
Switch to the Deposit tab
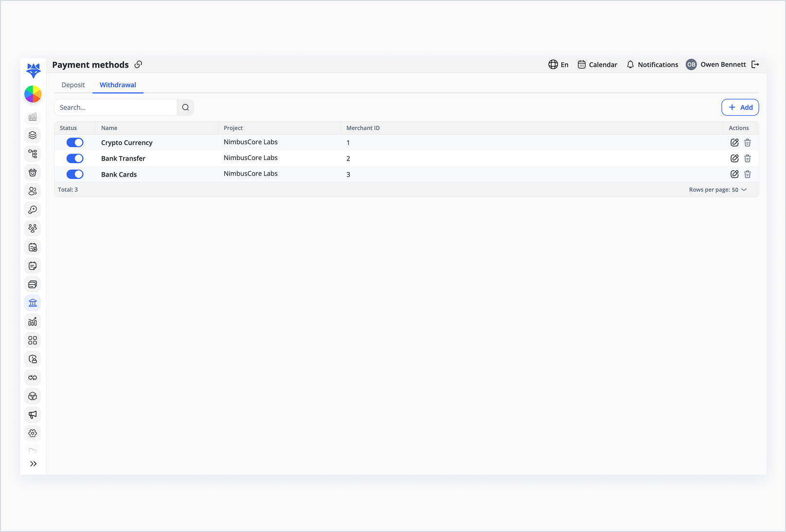point(73,85)
